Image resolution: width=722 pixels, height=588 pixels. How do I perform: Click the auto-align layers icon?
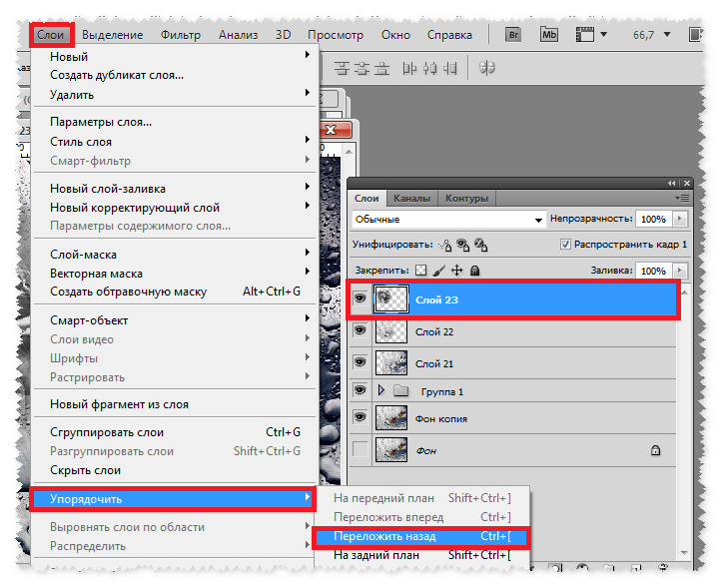[x=486, y=68]
